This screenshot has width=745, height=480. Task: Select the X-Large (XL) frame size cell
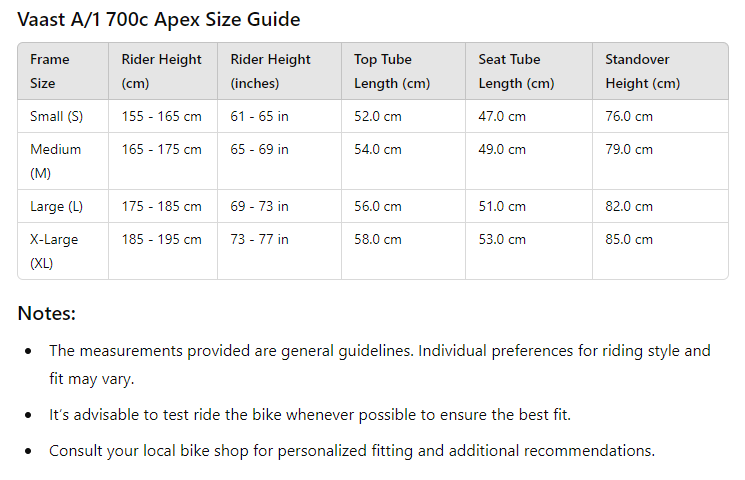coord(56,251)
